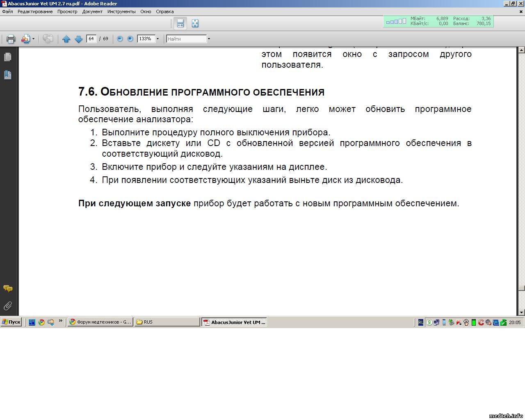This screenshot has height=420, width=525.
Task: Click the page number input field
Action: pos(91,39)
